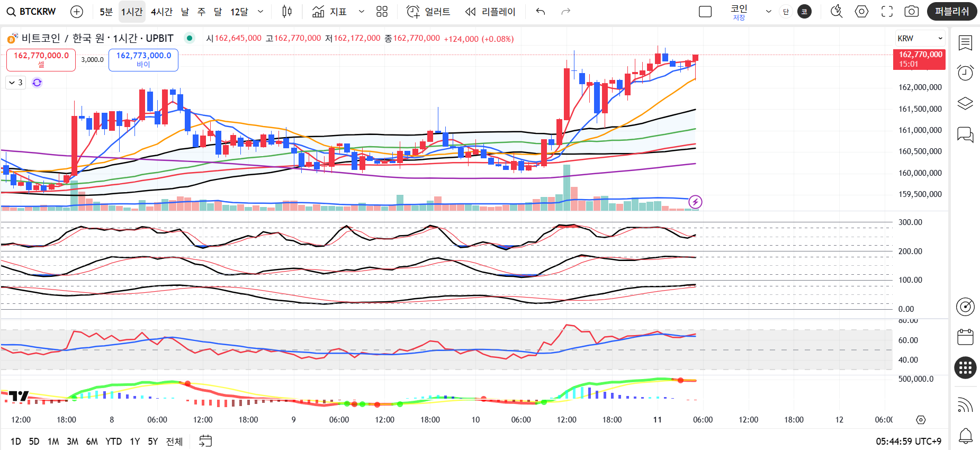This screenshot has height=450, width=980.
Task: Open object tree layers icon
Action: point(965,104)
